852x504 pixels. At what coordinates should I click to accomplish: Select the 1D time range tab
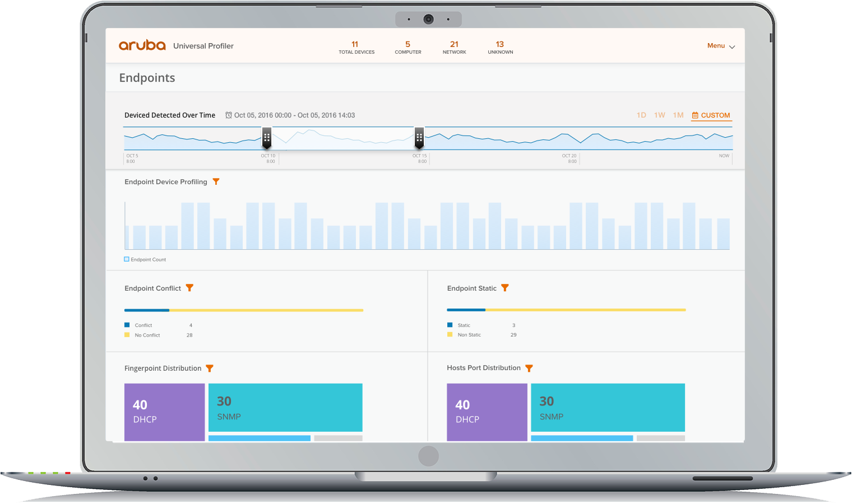(641, 115)
